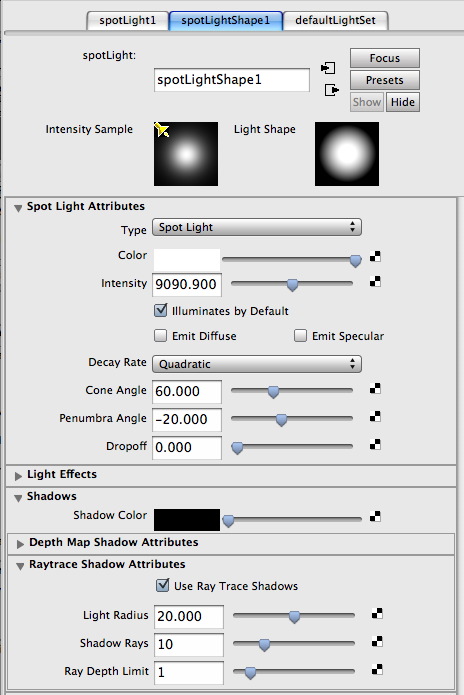Enable Emit Diffuse checkbox
Screen dimensions: 464x695
160,336
